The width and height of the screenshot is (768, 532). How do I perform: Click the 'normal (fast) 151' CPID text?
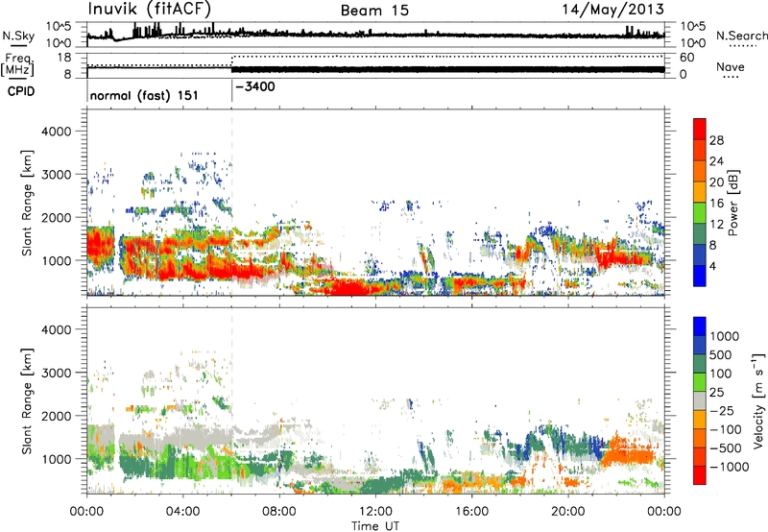point(144,95)
